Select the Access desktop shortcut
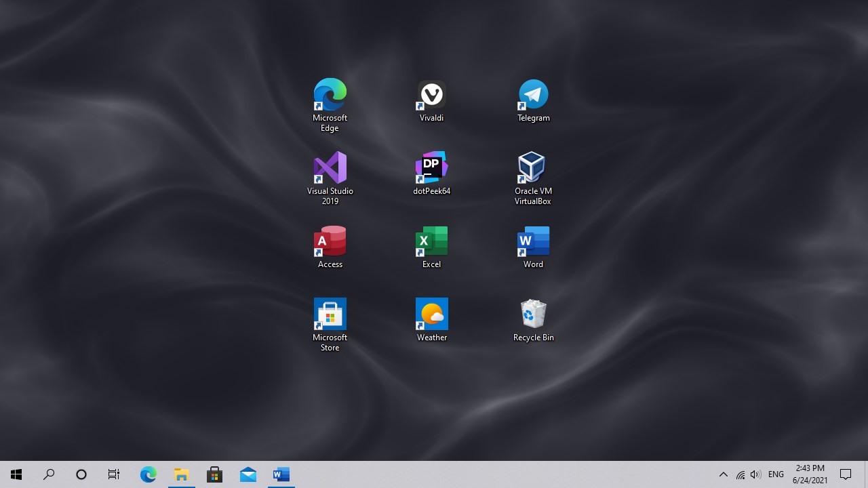The width and height of the screenshot is (868, 488). [330, 247]
